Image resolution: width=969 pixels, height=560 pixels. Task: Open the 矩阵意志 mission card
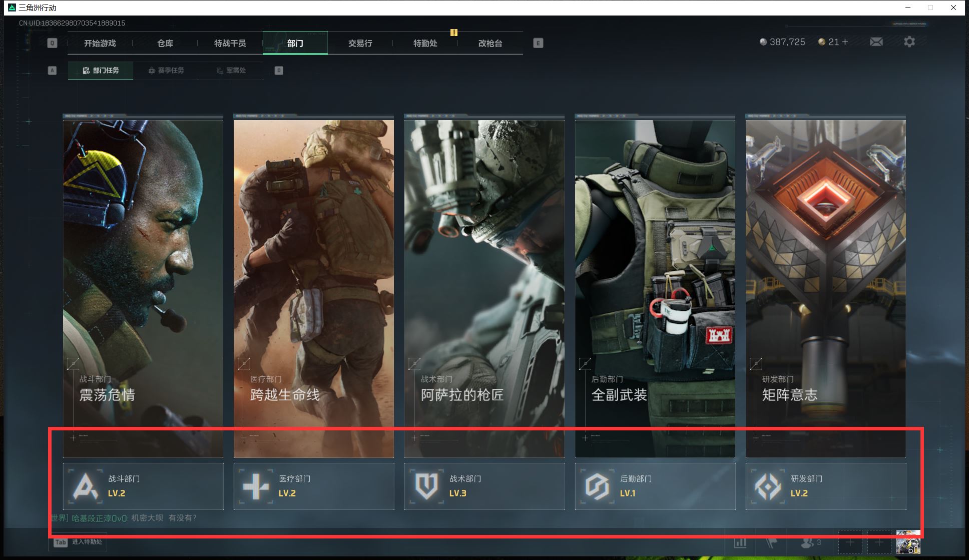coord(825,288)
